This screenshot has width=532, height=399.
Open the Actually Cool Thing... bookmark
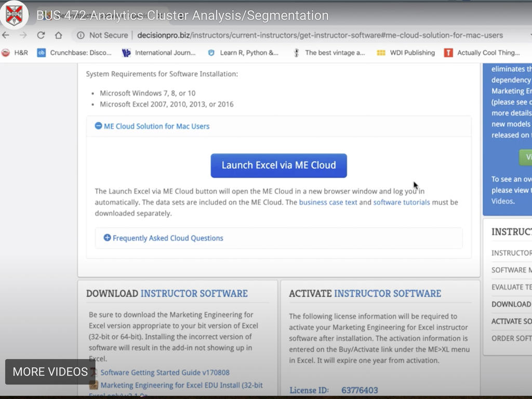click(x=482, y=52)
